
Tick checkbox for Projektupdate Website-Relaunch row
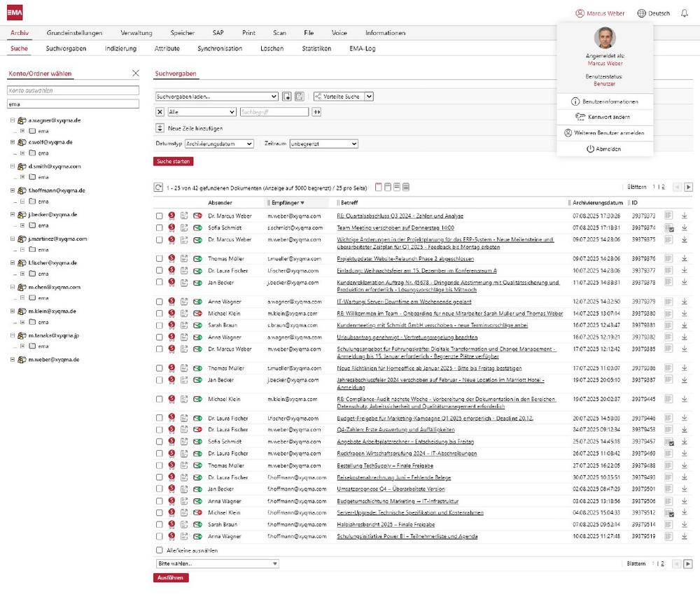[160, 258]
